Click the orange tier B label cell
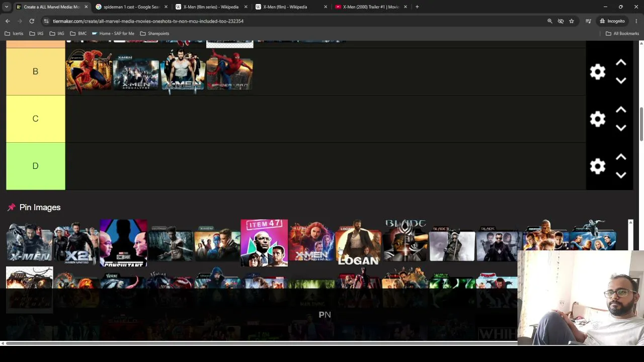 pos(36,71)
